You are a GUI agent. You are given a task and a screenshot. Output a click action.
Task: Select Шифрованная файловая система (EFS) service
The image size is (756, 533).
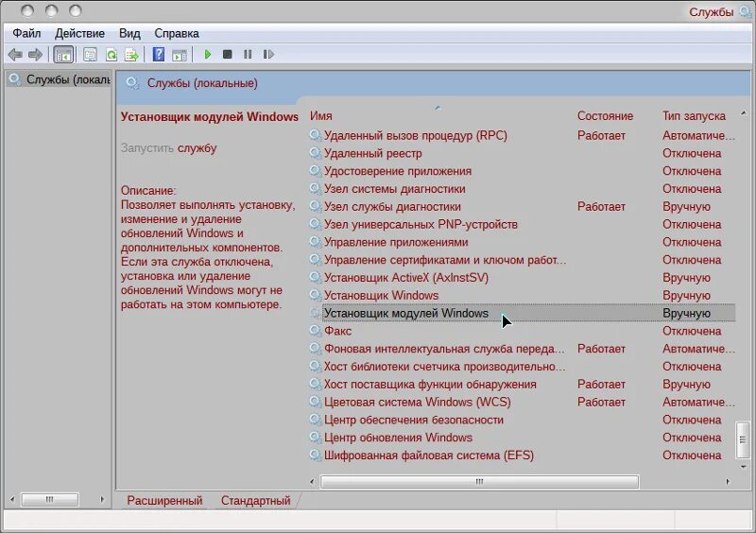[522, 456]
